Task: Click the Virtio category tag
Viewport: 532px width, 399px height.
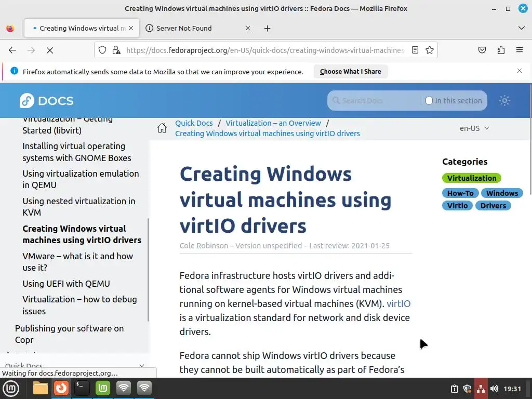Action: click(x=457, y=206)
